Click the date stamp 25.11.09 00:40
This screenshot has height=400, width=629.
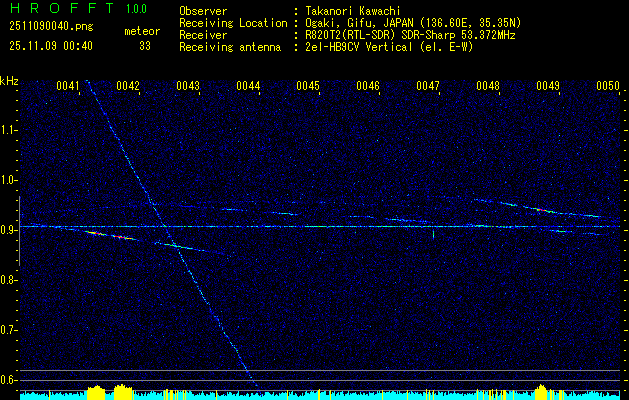(x=49, y=46)
